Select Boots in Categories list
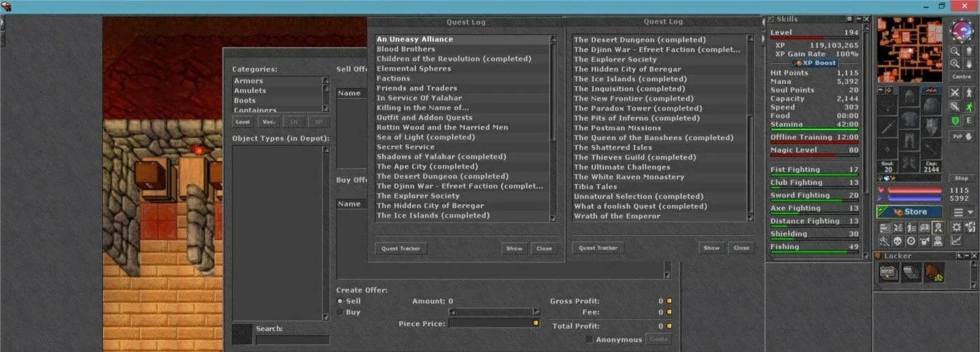 276,100
